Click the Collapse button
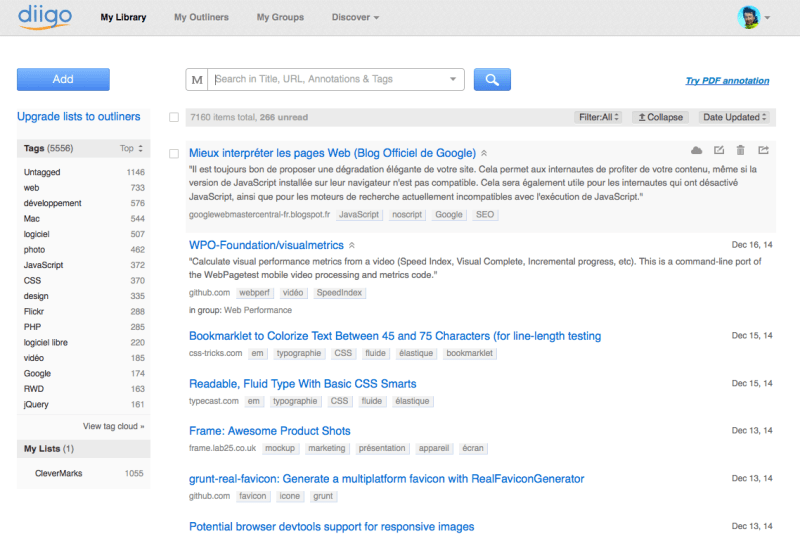800x534 pixels. coord(660,117)
